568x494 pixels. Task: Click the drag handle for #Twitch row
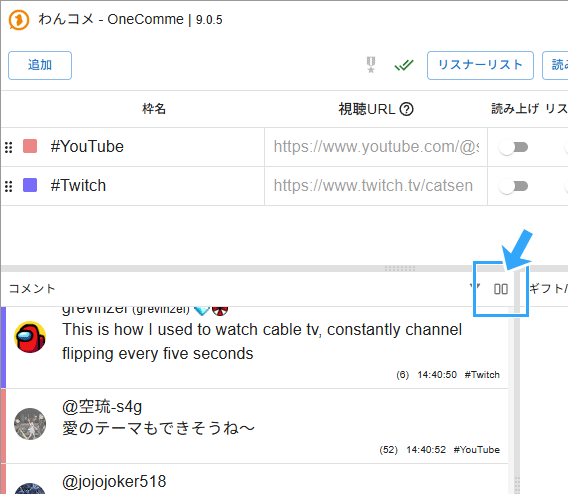pyautogui.click(x=9, y=186)
